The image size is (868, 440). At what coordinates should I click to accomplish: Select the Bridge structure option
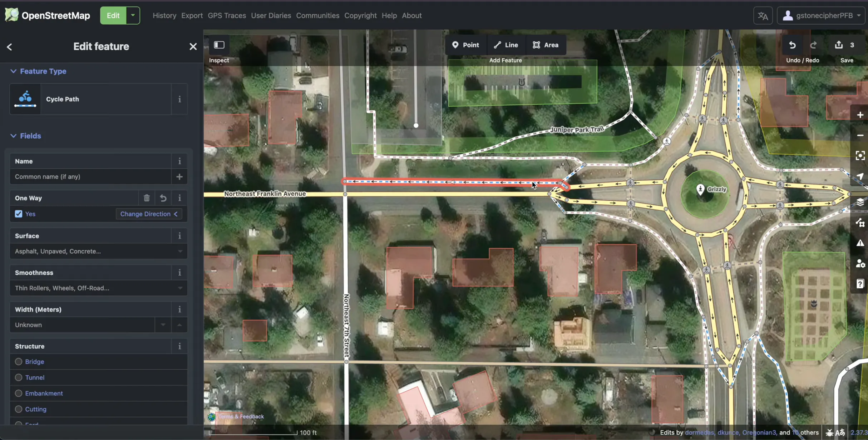point(19,361)
